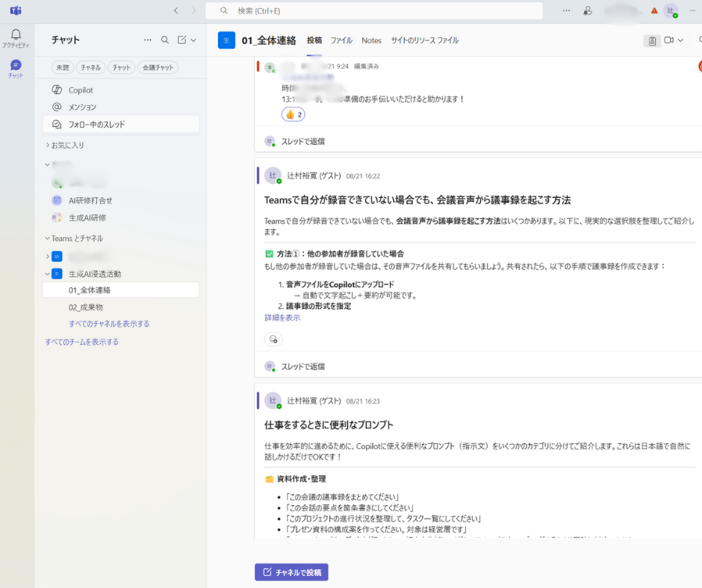Add a reaction to the Teams録音 post
Image resolution: width=702 pixels, height=588 pixels.
point(273,340)
